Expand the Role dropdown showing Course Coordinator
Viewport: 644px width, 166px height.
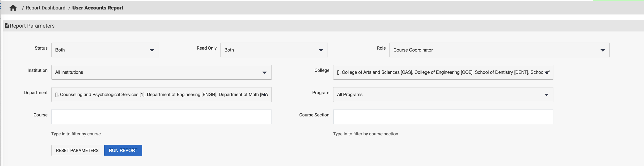pos(499,50)
